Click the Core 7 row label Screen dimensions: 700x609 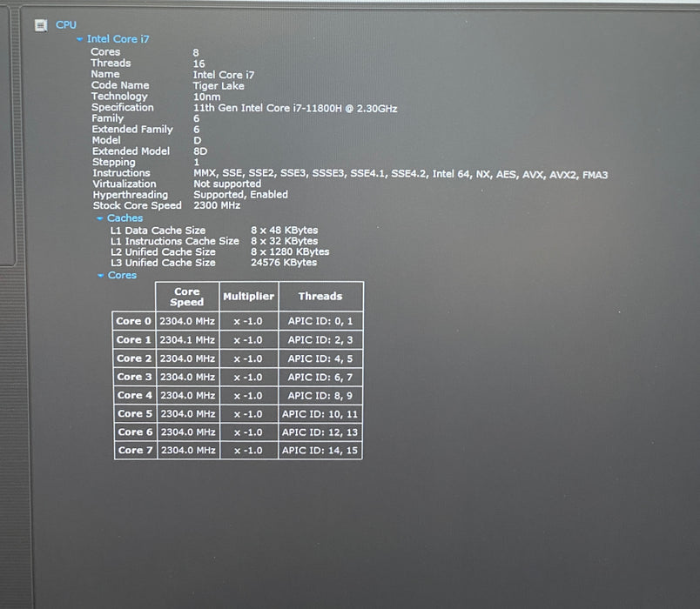[136, 450]
